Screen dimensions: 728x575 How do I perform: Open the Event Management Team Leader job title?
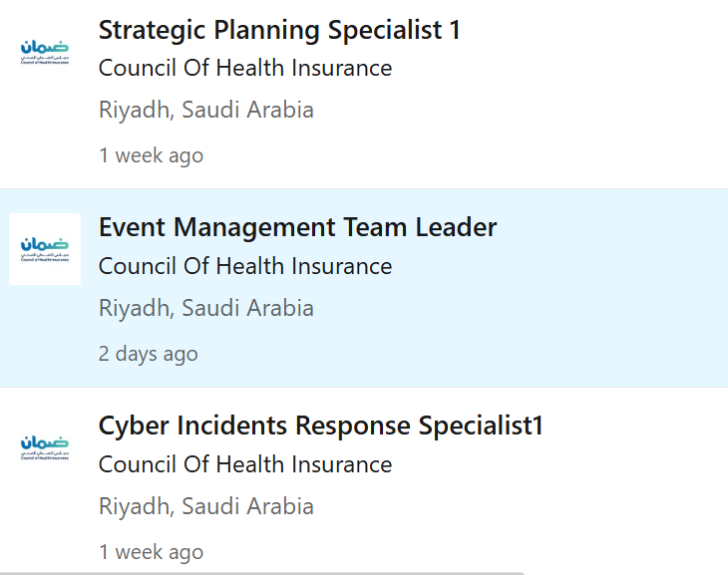pos(297,227)
